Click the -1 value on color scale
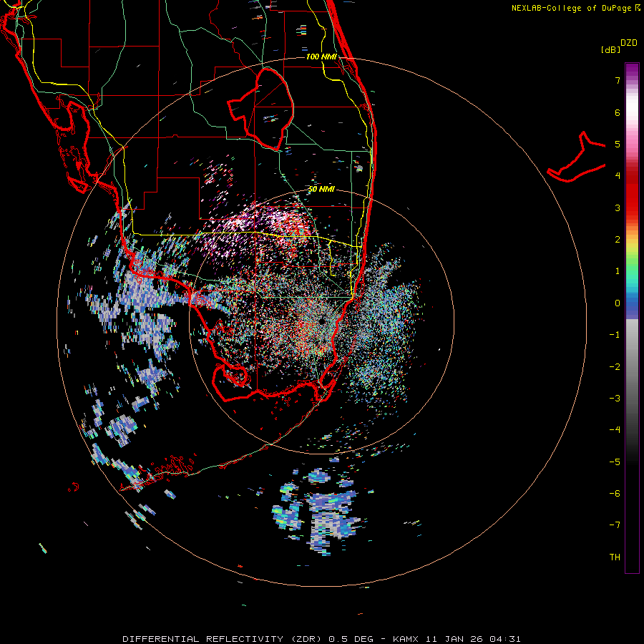The width and height of the screenshot is (644, 644). pos(615,335)
